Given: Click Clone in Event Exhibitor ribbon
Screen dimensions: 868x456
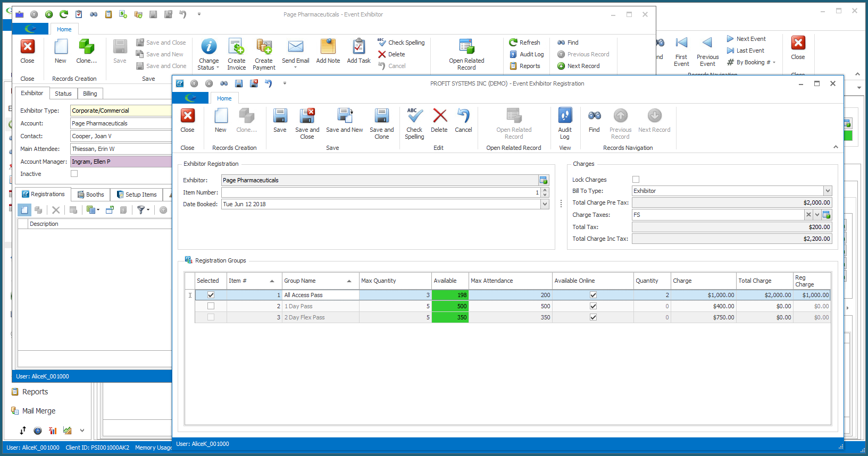Looking at the screenshot, I should 86,52.
